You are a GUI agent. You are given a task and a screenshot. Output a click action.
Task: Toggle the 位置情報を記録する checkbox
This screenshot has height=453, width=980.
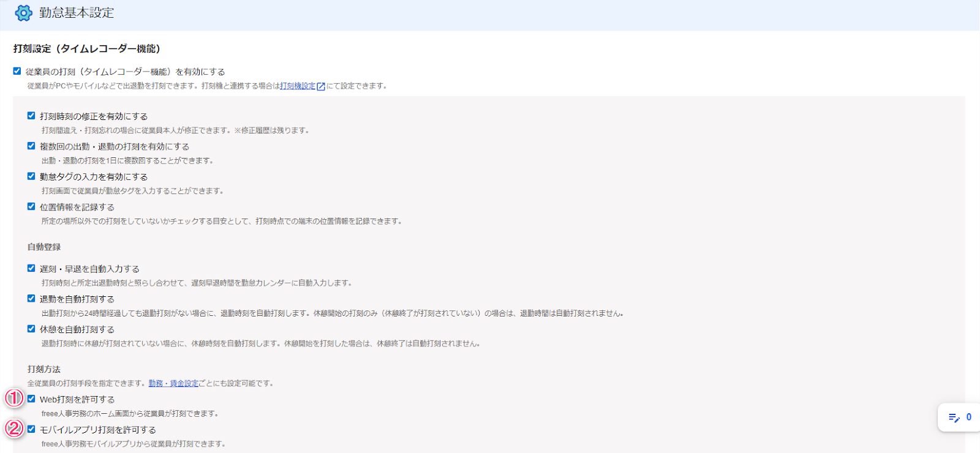click(x=31, y=206)
